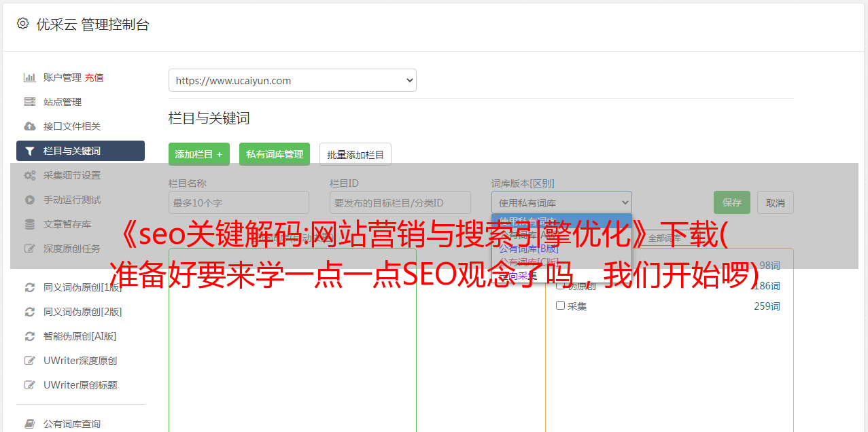The image size is (868, 432).
Task: Click the green 保存 button
Action: (732, 202)
